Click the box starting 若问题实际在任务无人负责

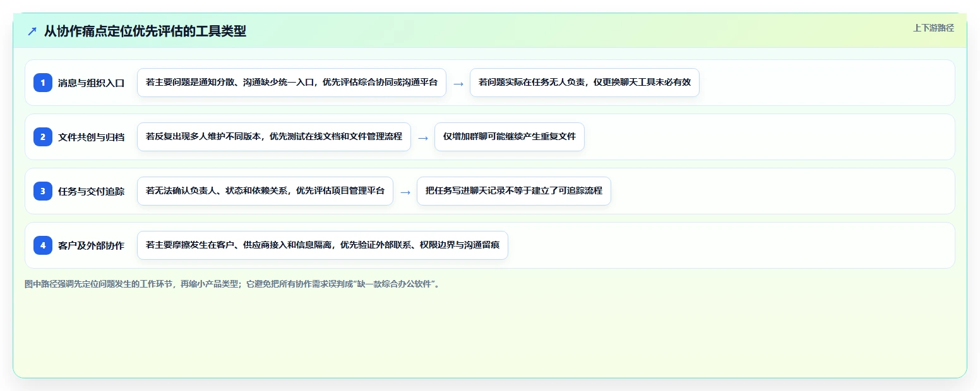tap(585, 83)
